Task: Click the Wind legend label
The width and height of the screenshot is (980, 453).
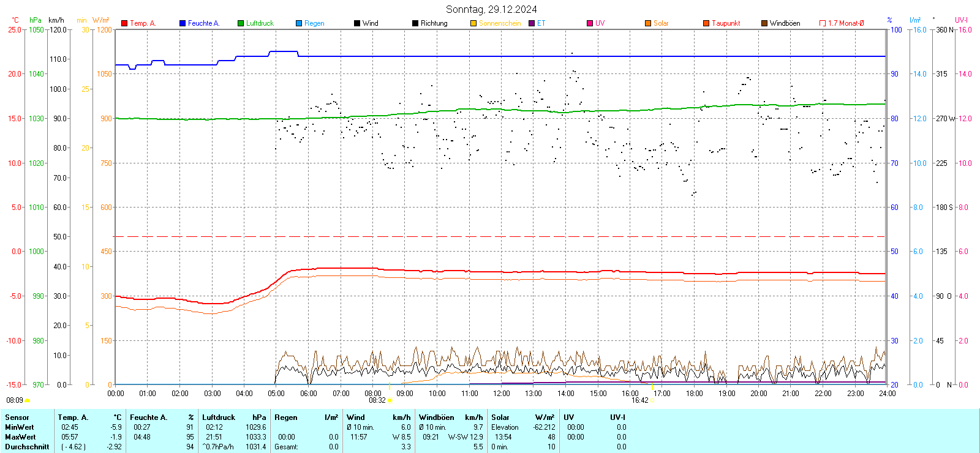Action: point(370,23)
